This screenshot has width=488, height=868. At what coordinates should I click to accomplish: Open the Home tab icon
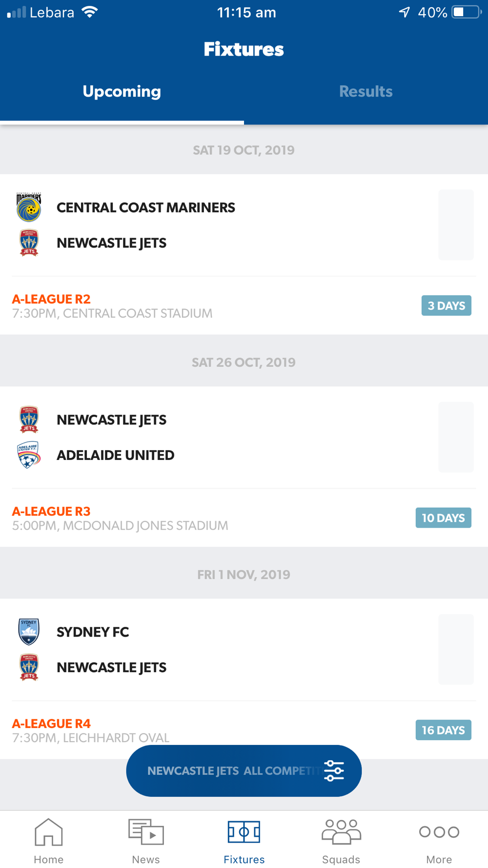(49, 832)
